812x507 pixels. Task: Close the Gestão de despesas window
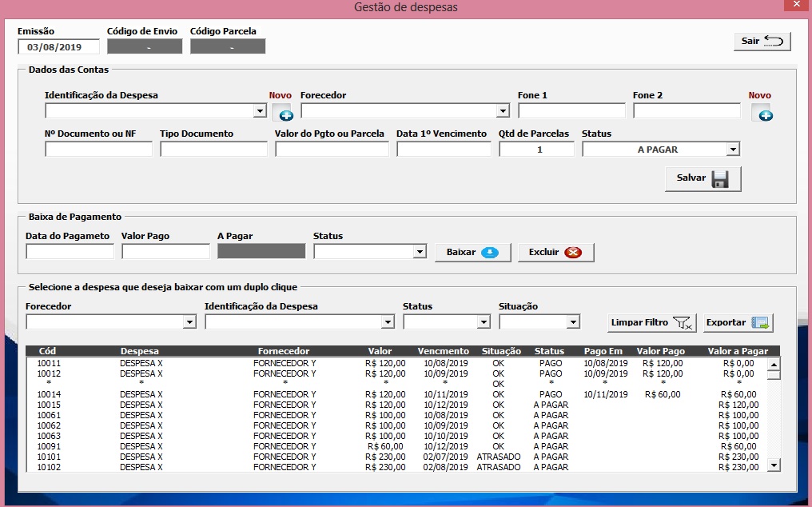pos(798,4)
